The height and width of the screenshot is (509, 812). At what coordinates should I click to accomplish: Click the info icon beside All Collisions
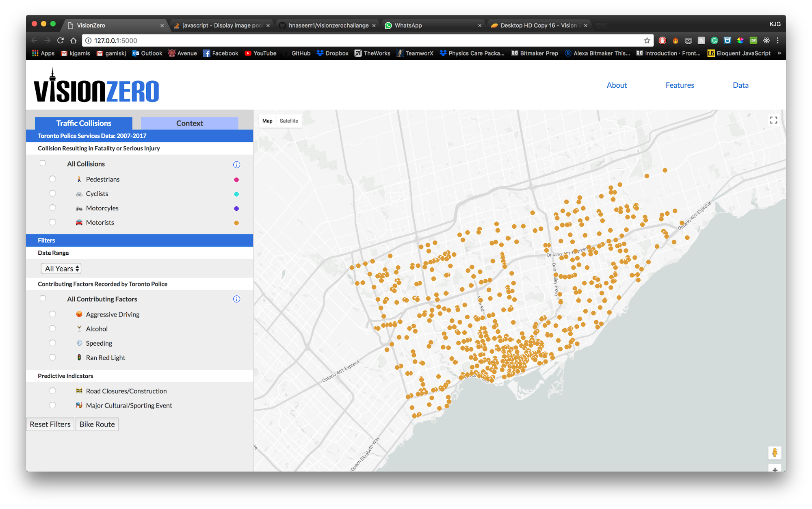236,165
